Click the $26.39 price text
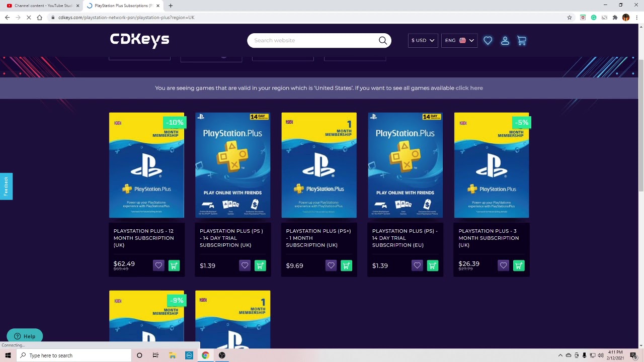The width and height of the screenshot is (644, 362). [469, 263]
